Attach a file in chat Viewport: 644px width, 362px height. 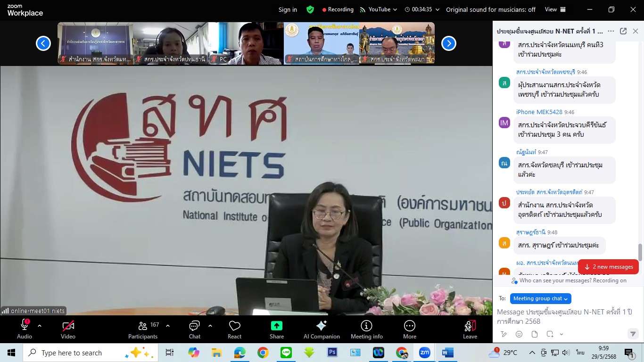pyautogui.click(x=535, y=334)
